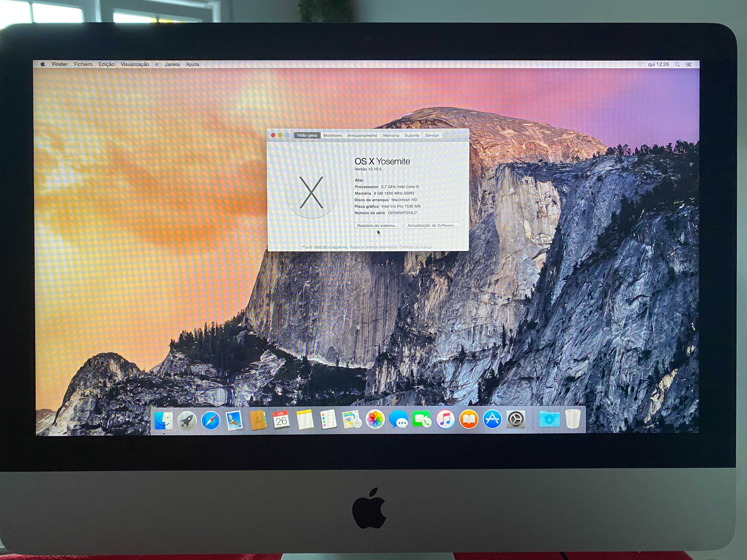The height and width of the screenshot is (560, 747).
Task: Switch to the Suporte tab
Action: (x=412, y=135)
